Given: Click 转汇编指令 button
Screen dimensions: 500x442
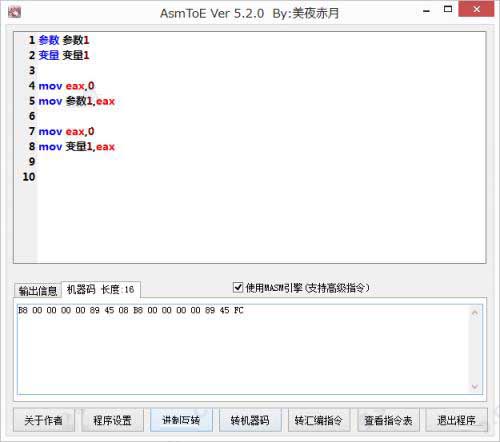Looking at the screenshot, I should click(319, 420).
